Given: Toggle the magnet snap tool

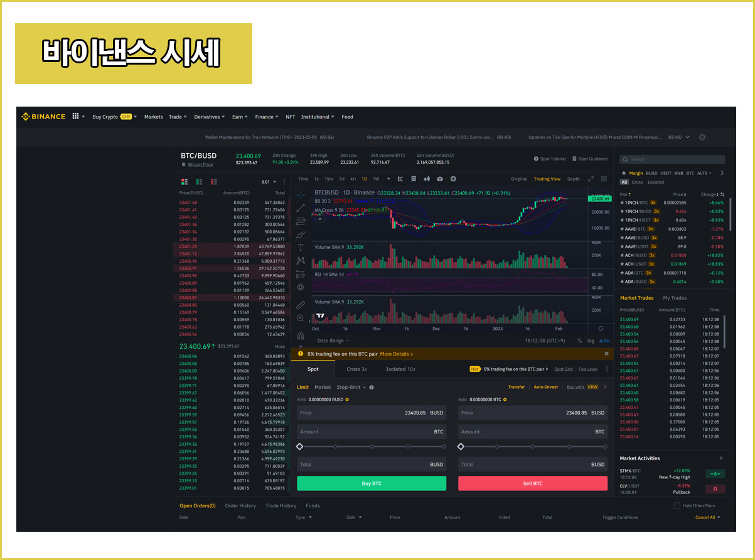Looking at the screenshot, I should (301, 336).
